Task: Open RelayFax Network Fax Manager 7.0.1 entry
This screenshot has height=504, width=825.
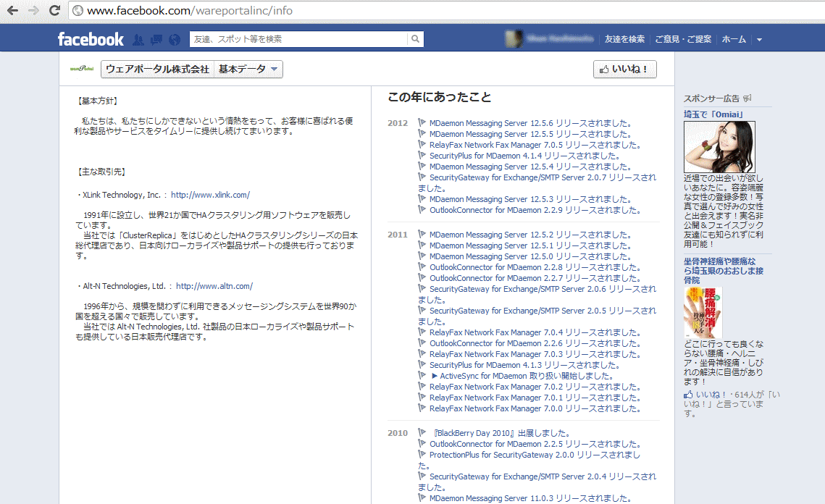Action: [x=535, y=398]
